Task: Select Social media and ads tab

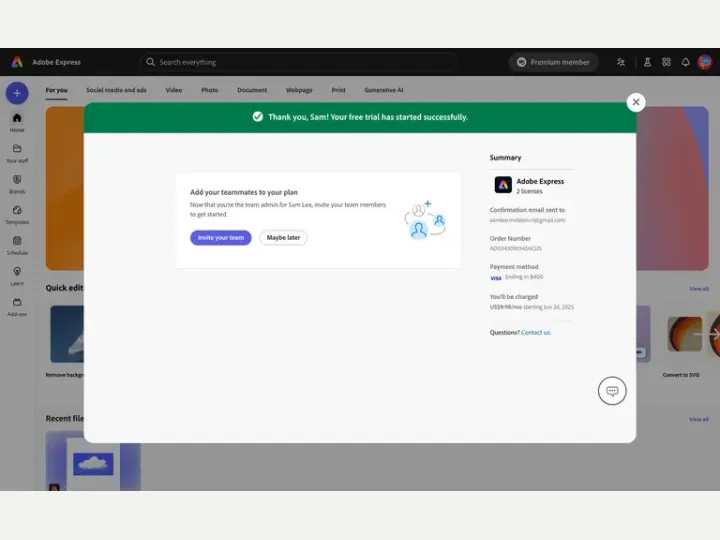Action: tap(116, 90)
